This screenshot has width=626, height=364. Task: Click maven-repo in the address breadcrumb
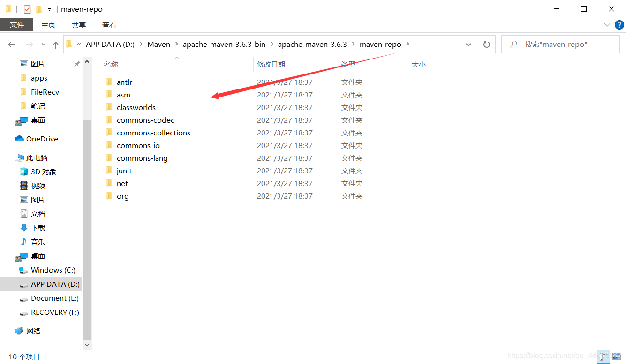(380, 44)
